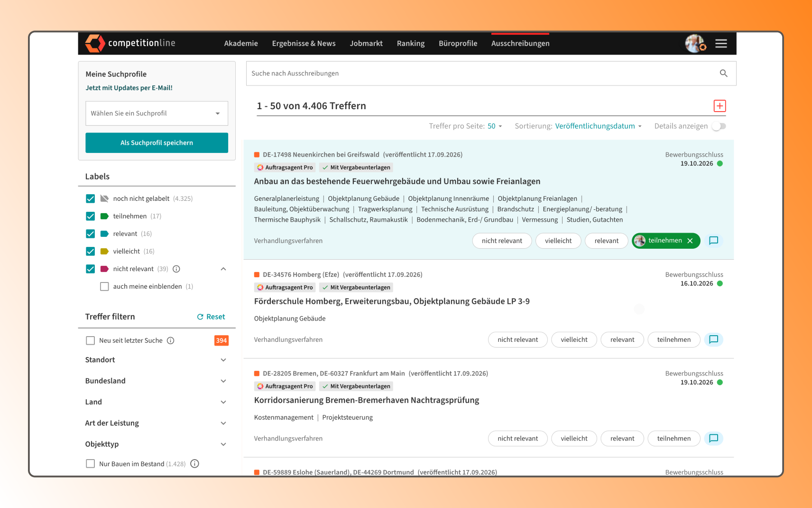Click info icon beside Neu seit letzter Suche
Viewport: 812px width, 508px height.
tap(171, 340)
